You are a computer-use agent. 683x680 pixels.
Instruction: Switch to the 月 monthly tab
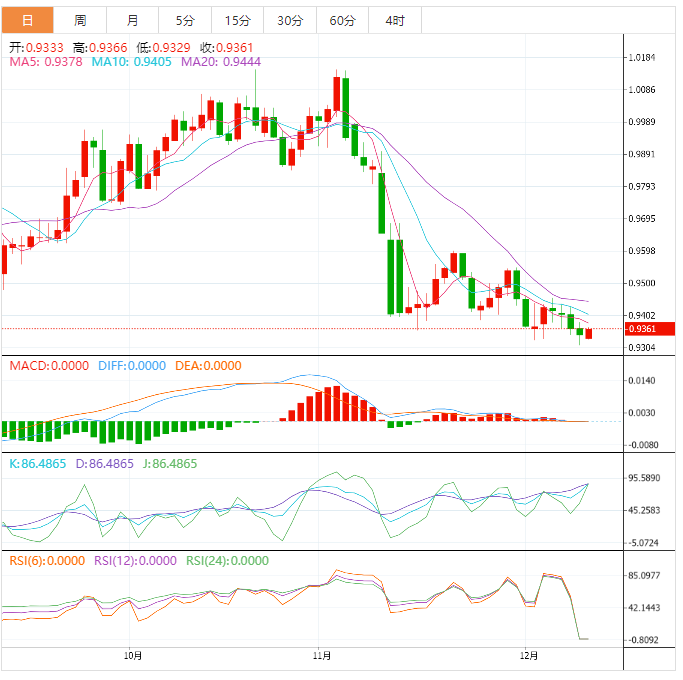(x=132, y=20)
